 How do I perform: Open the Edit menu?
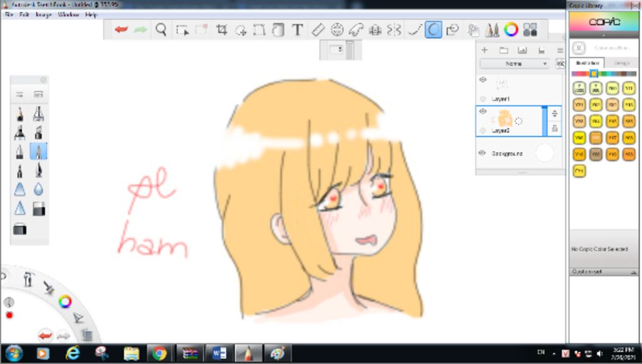(24, 14)
